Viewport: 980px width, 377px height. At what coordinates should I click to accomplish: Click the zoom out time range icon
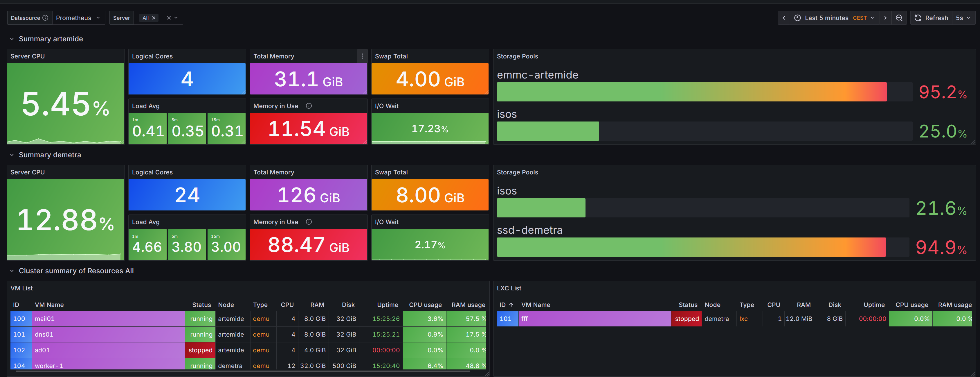tap(899, 18)
